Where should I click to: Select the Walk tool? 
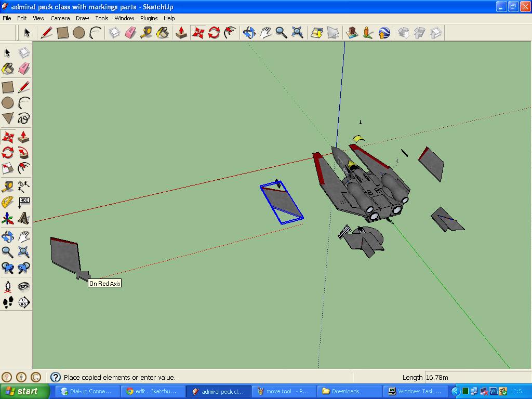click(x=7, y=303)
